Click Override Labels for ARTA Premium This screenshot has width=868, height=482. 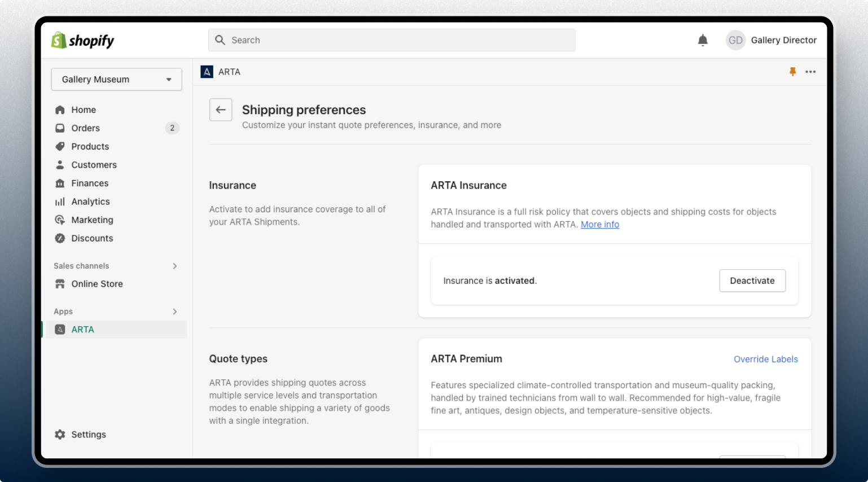pos(765,359)
